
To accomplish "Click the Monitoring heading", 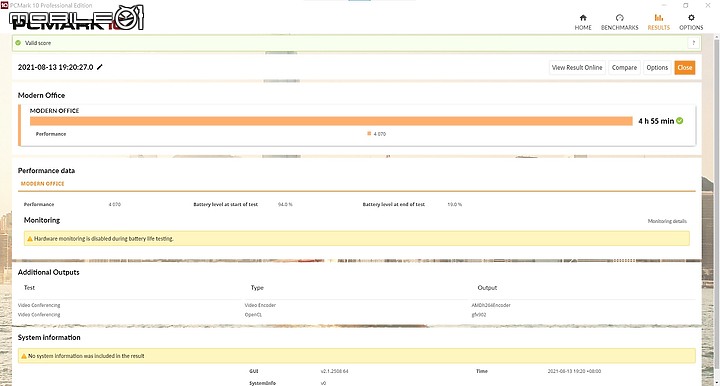I will click(42, 220).
